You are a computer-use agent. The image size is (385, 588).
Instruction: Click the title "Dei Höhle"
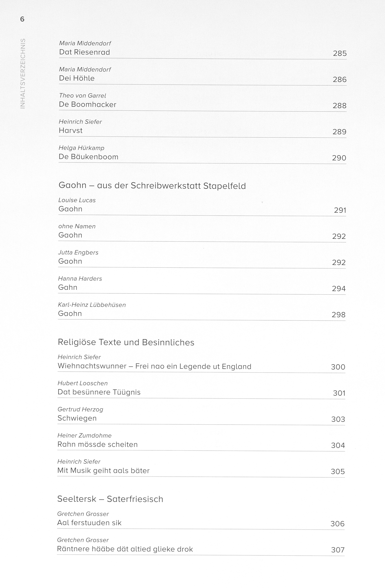[77, 78]
